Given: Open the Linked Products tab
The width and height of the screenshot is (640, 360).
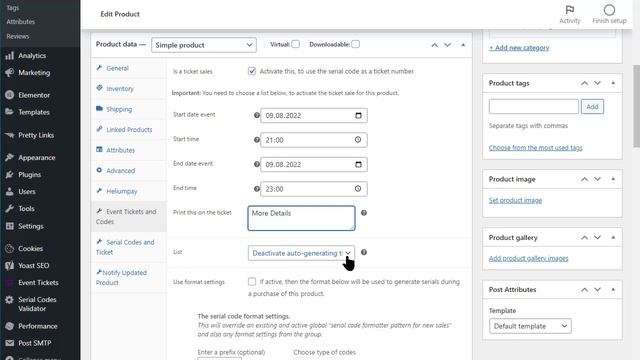Looking at the screenshot, I should [x=129, y=129].
